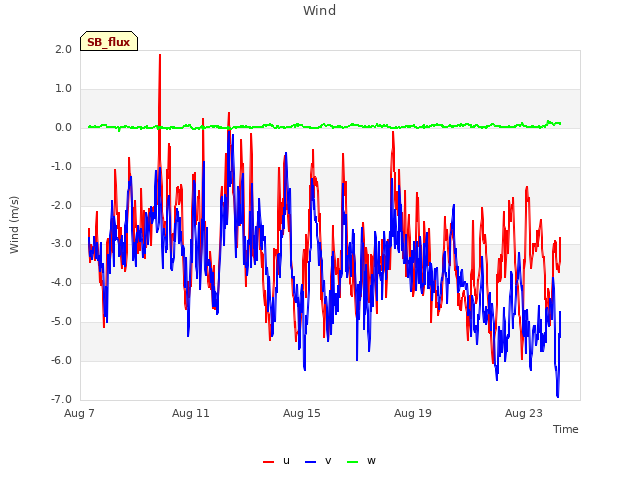Click the lowest blue v point near -7.0

(x=558, y=396)
